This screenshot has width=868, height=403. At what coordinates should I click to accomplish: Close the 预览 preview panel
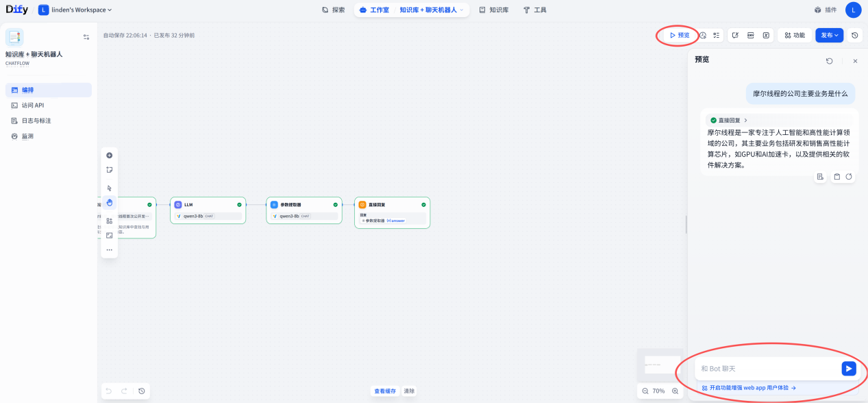tap(855, 61)
